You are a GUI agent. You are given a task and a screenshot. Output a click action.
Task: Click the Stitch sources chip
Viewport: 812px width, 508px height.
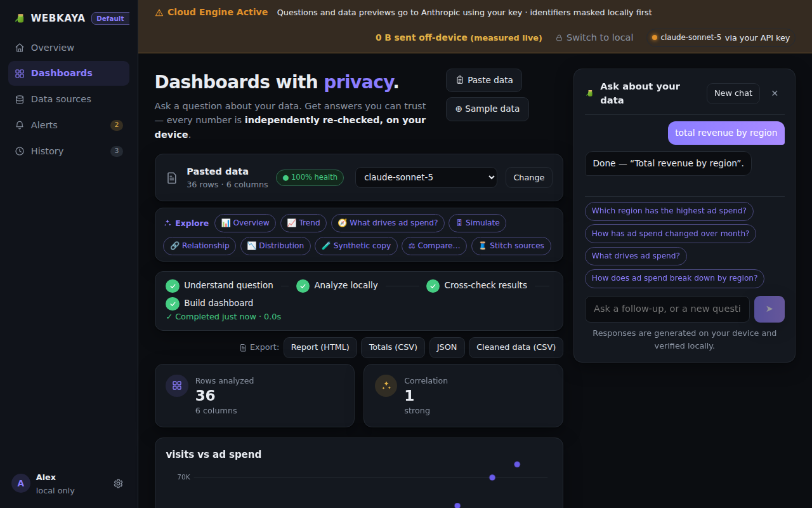pos(511,246)
